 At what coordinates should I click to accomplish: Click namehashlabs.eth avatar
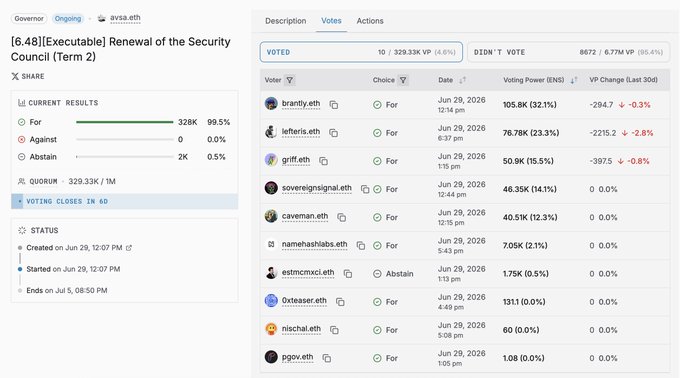click(x=271, y=244)
